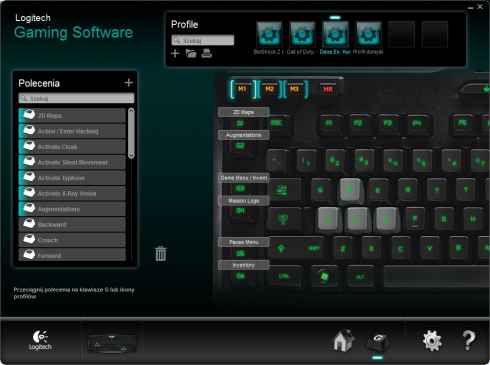Screen dimensions: 490x365
Task: Click the left Ctrl key on keyboard image
Action: [284, 277]
